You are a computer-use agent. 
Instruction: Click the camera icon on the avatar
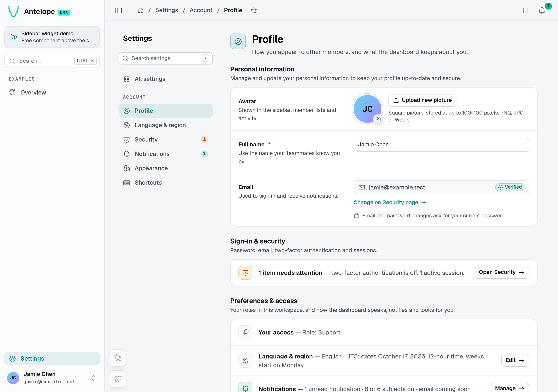[x=378, y=119]
